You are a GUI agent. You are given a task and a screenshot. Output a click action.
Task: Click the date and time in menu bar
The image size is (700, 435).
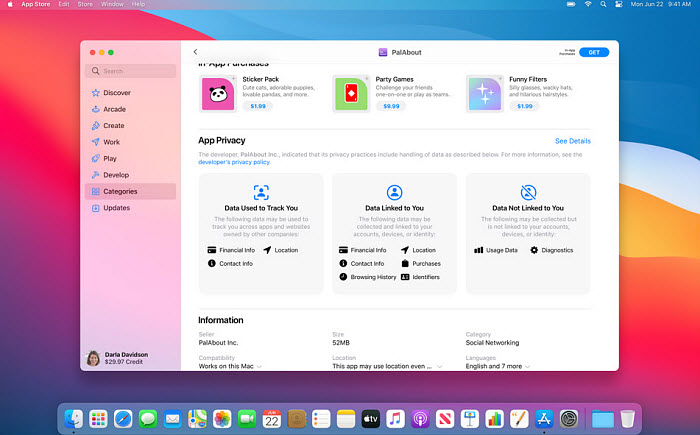pyautogui.click(x=660, y=4)
